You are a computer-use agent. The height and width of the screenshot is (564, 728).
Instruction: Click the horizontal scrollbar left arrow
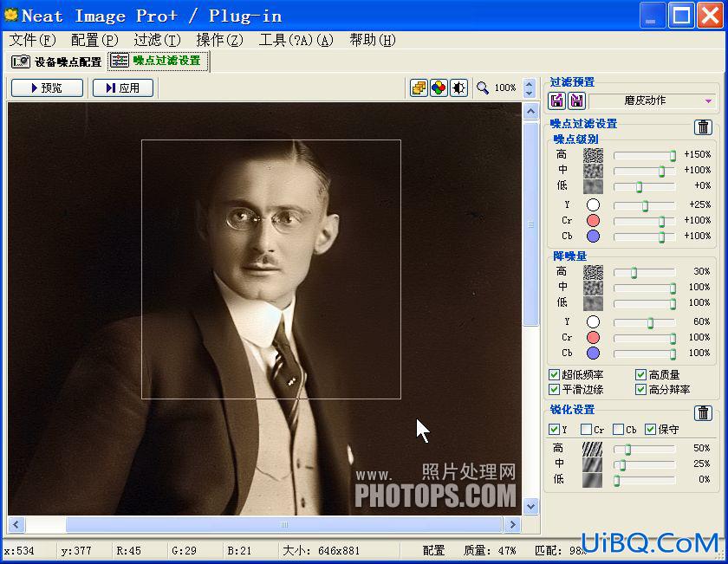point(16,524)
